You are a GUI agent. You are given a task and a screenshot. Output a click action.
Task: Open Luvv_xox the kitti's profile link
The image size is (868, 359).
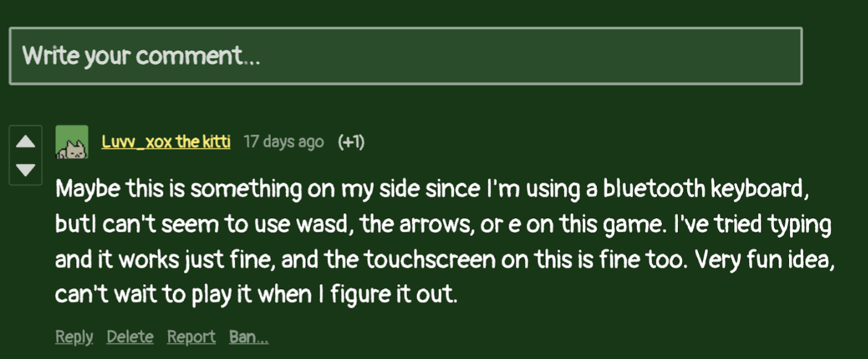(166, 142)
